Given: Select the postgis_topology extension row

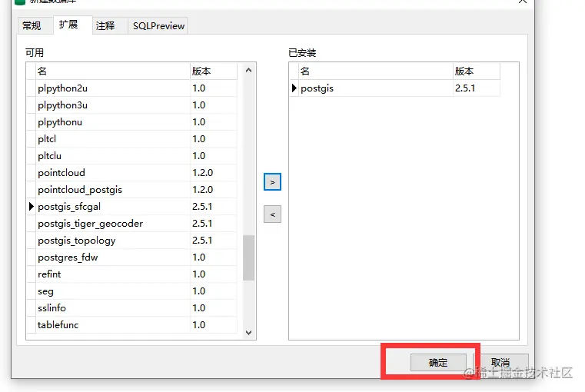Looking at the screenshot, I should click(131, 241).
